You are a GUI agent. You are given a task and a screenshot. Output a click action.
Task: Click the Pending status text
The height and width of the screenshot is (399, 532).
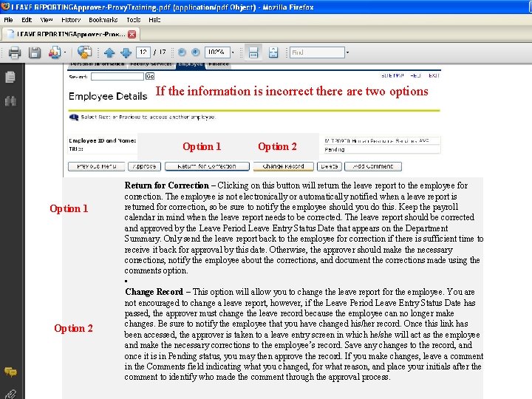pyautogui.click(x=335, y=149)
